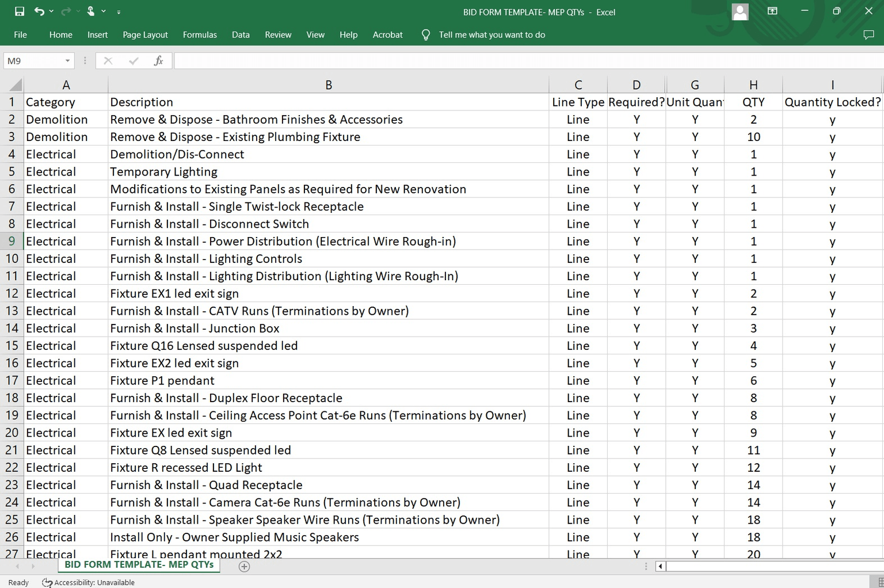This screenshot has width=884, height=588.
Task: Select column H header
Action: click(x=753, y=85)
